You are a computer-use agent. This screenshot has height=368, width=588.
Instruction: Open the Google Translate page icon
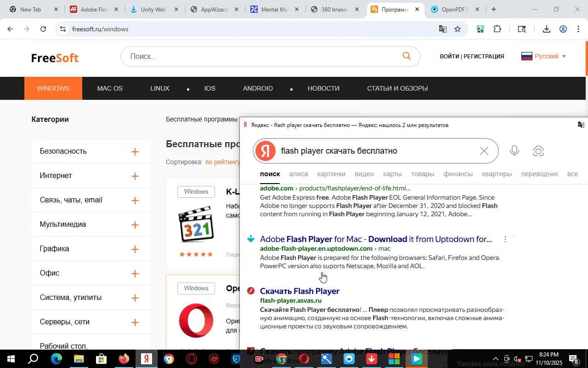[x=442, y=29]
